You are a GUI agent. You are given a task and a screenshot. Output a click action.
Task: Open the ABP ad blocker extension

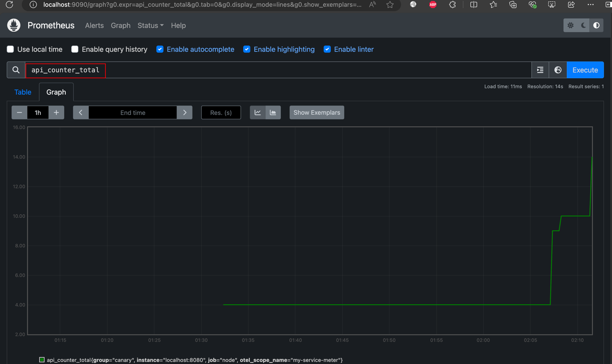(433, 4)
